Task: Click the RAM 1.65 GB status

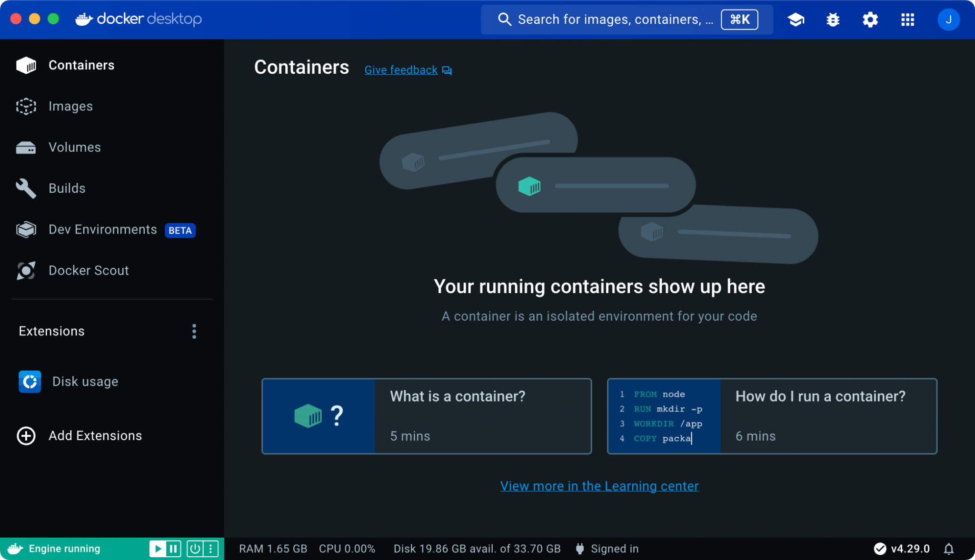Action: [273, 549]
